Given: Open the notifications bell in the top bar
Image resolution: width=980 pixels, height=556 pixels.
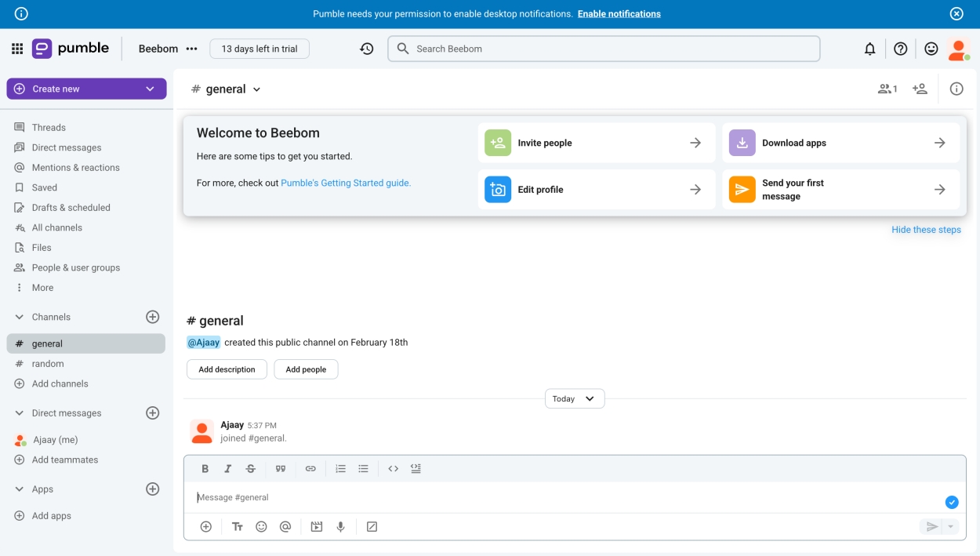Looking at the screenshot, I should [x=869, y=48].
